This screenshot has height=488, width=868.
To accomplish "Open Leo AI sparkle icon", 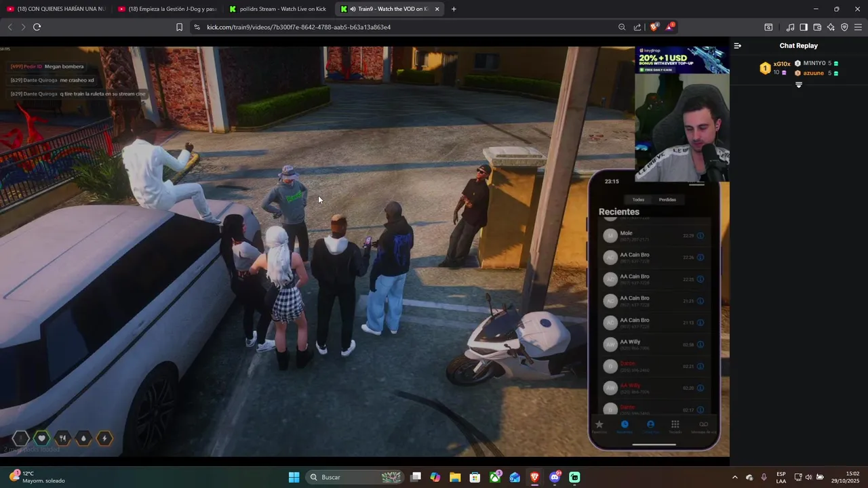I will [831, 27].
